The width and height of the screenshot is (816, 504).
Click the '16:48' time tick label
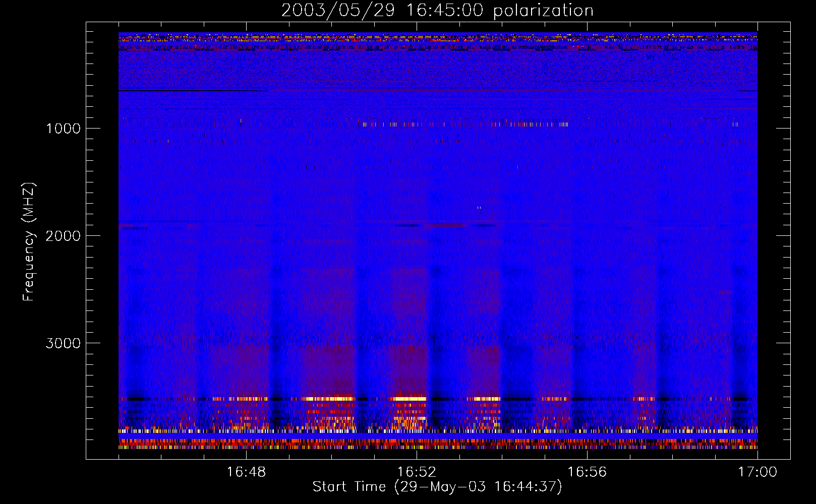click(246, 472)
